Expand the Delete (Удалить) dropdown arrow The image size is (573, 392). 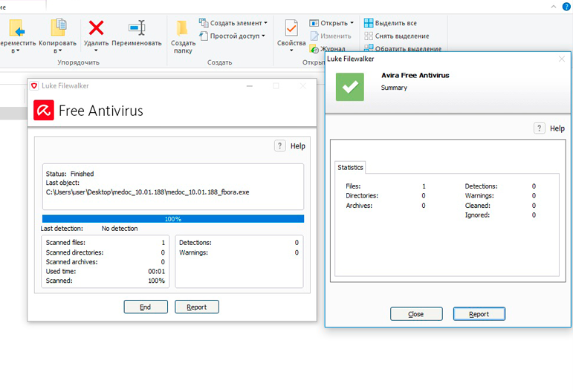pyautogui.click(x=96, y=50)
